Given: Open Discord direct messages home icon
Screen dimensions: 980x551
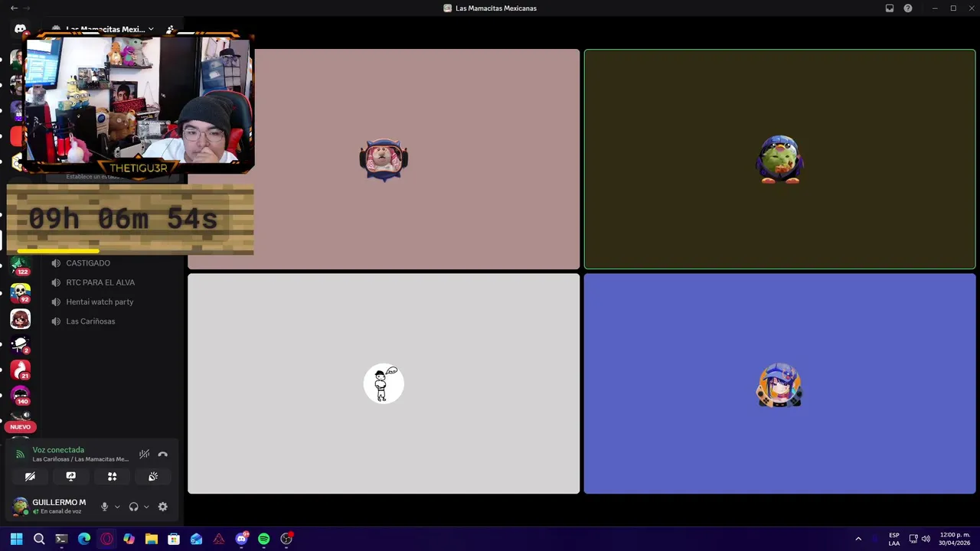Looking at the screenshot, I should click(x=20, y=29).
